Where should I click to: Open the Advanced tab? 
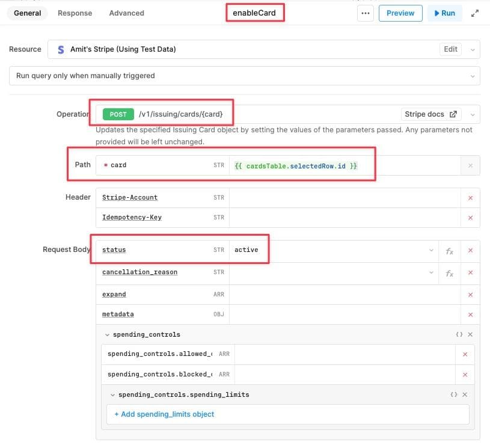tap(126, 13)
